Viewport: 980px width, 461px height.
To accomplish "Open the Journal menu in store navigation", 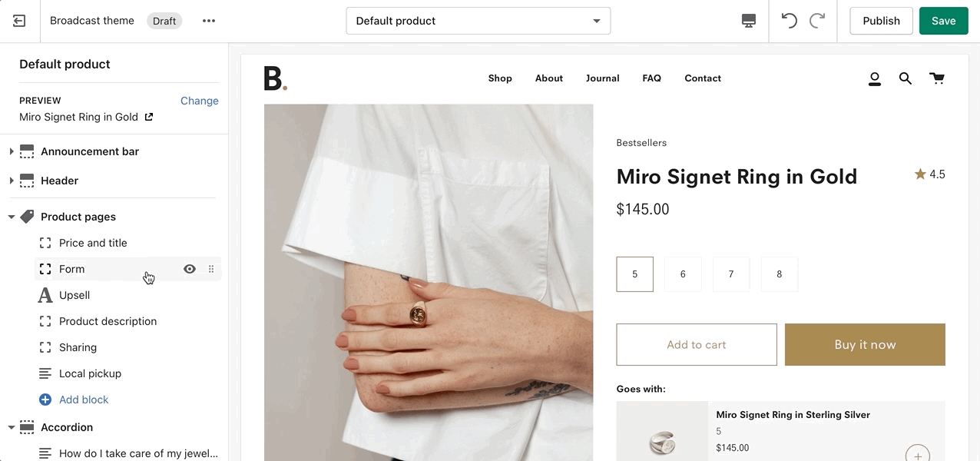I will coord(602,78).
